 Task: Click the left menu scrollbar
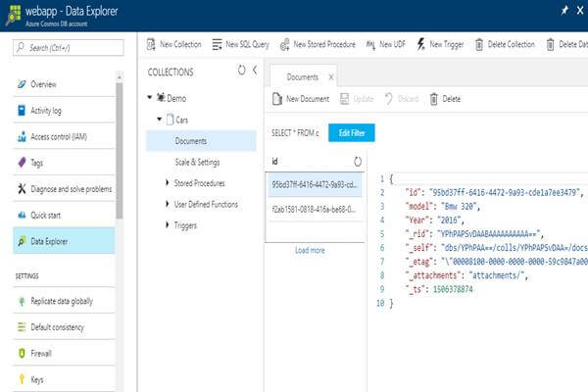point(120,151)
